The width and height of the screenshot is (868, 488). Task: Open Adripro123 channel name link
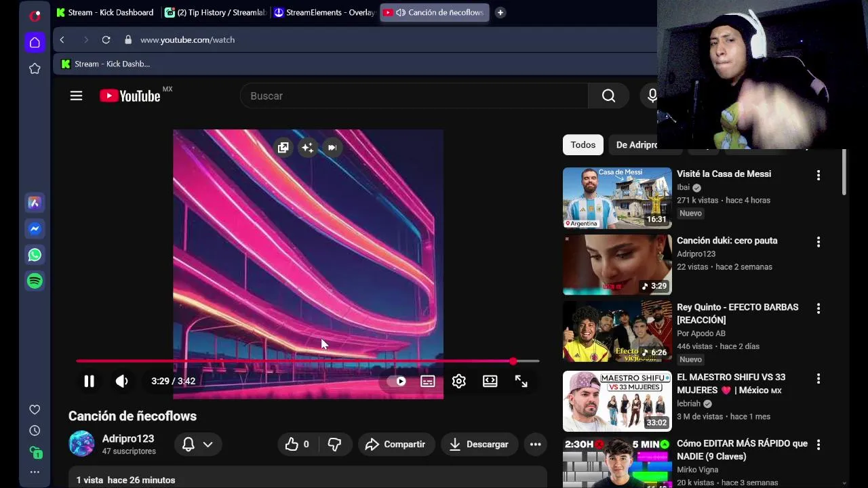pos(128,439)
